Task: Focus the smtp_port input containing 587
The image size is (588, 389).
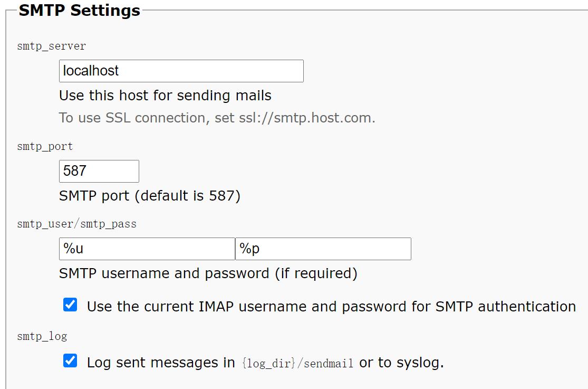Action: click(99, 171)
